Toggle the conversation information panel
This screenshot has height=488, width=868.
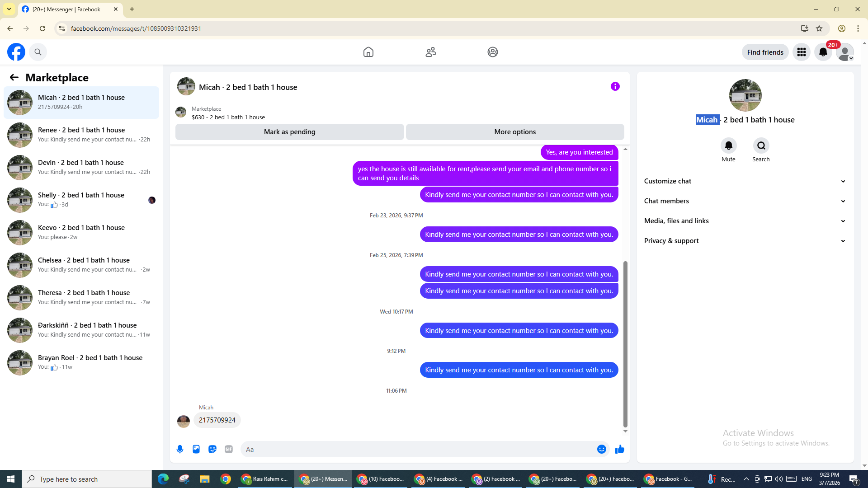tap(615, 86)
